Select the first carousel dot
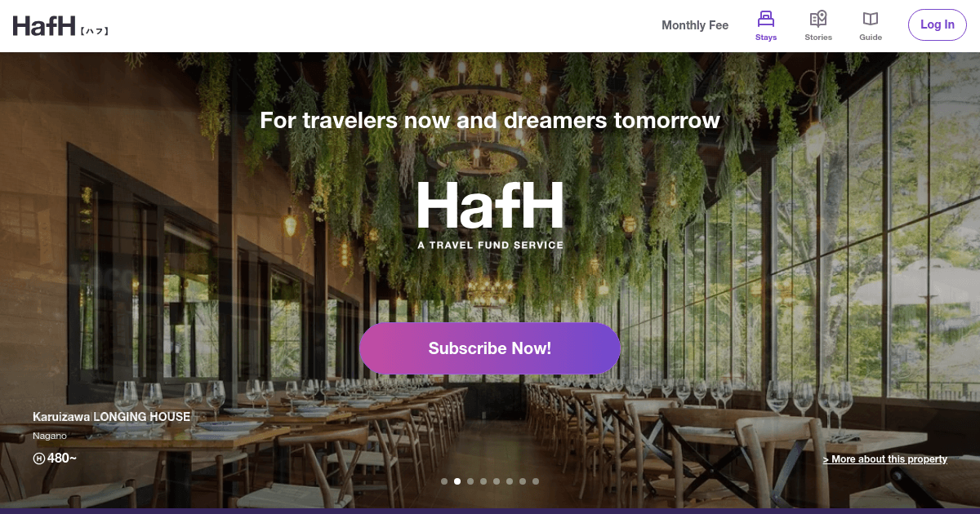 [444, 481]
